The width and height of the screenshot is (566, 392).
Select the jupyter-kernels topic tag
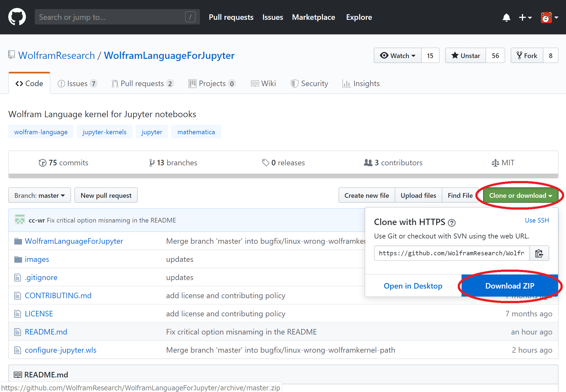104,132
